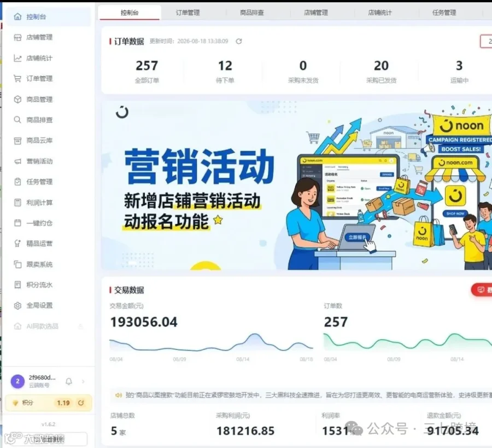Screen dimensions: 492x448
Task: Open 利润计算 calculator icon in sidebar
Action: click(x=18, y=202)
